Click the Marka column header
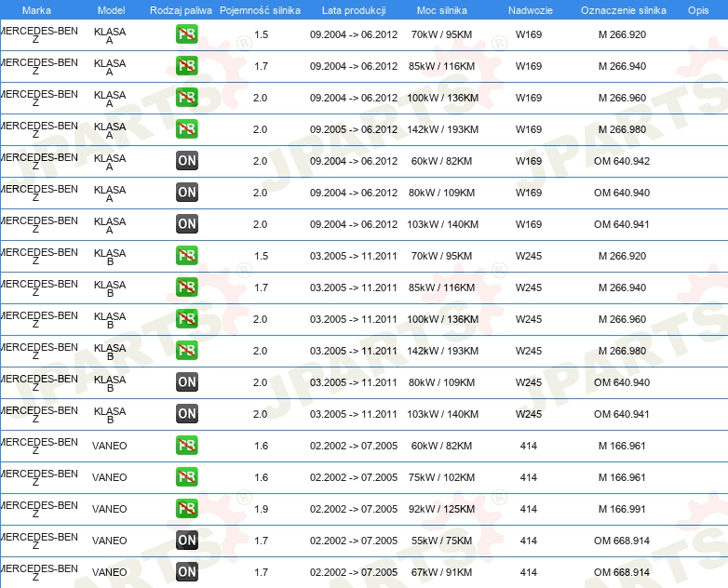Image resolution: width=728 pixels, height=588 pixels. 36,10
